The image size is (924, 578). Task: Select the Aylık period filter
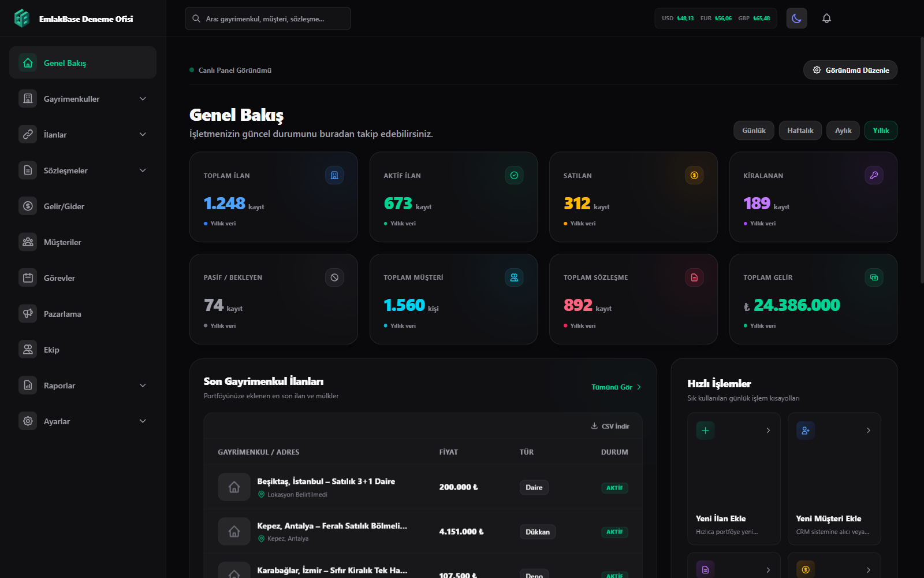coord(843,130)
